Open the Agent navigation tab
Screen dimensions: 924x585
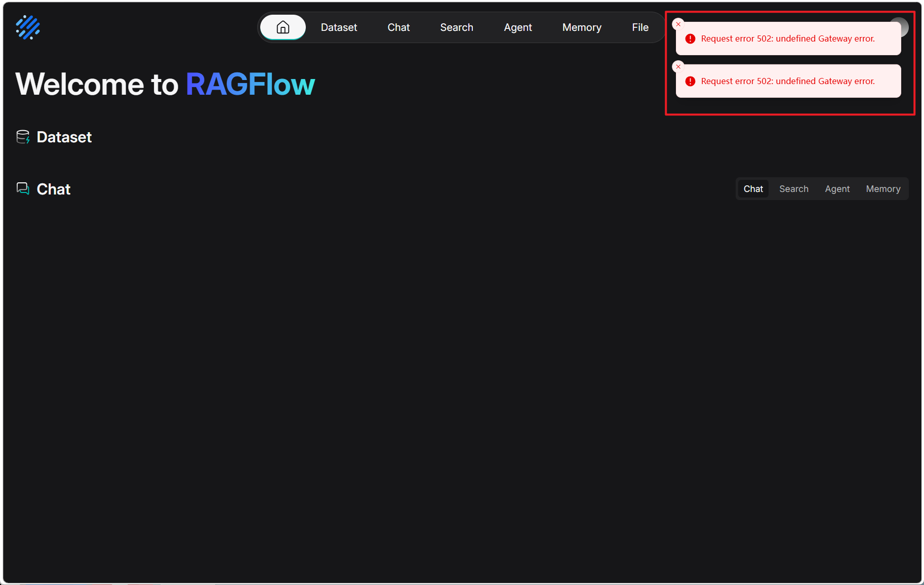pyautogui.click(x=518, y=27)
